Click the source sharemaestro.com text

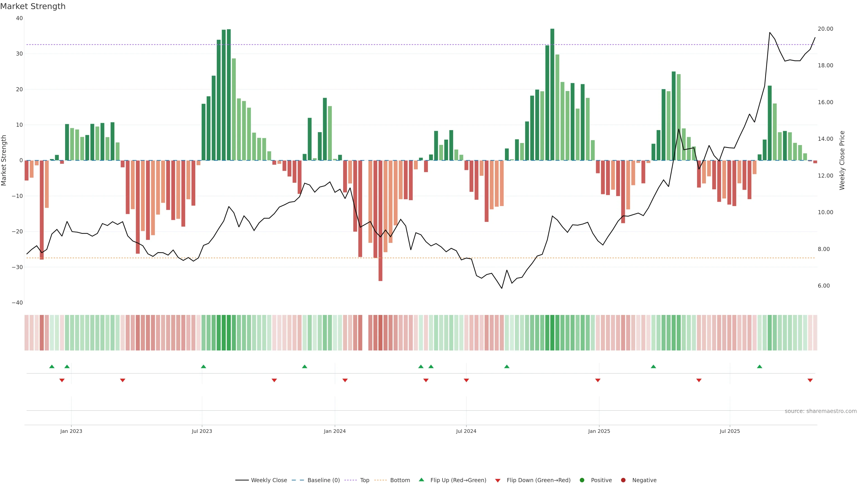(x=821, y=411)
